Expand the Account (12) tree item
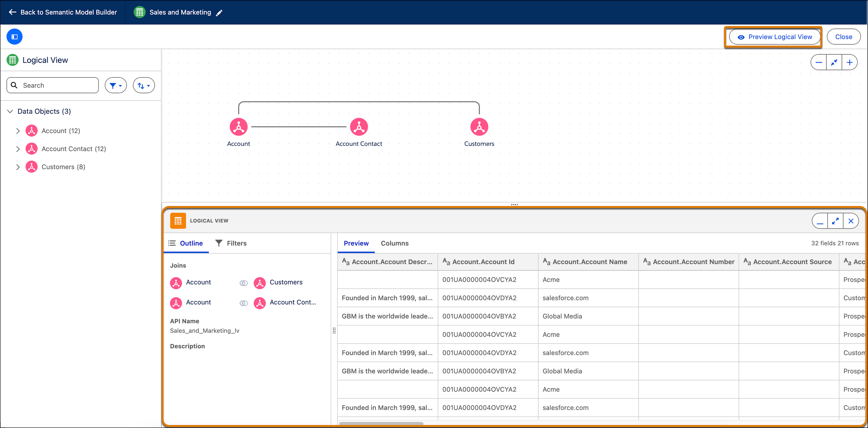Screen dimensions: 868x428 coord(18,131)
